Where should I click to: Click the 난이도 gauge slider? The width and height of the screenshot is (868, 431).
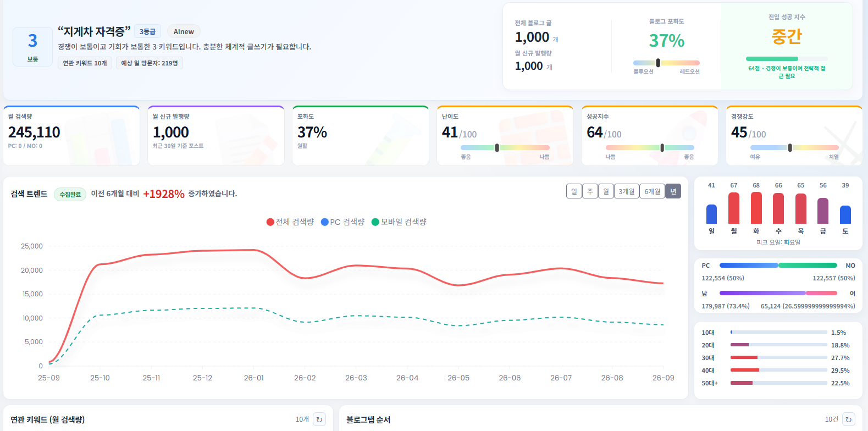click(505, 147)
